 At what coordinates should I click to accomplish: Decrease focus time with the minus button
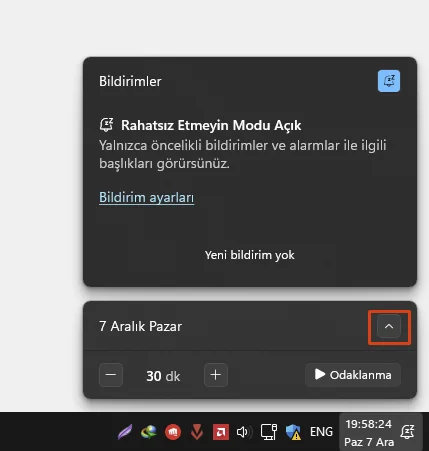pyautogui.click(x=111, y=375)
